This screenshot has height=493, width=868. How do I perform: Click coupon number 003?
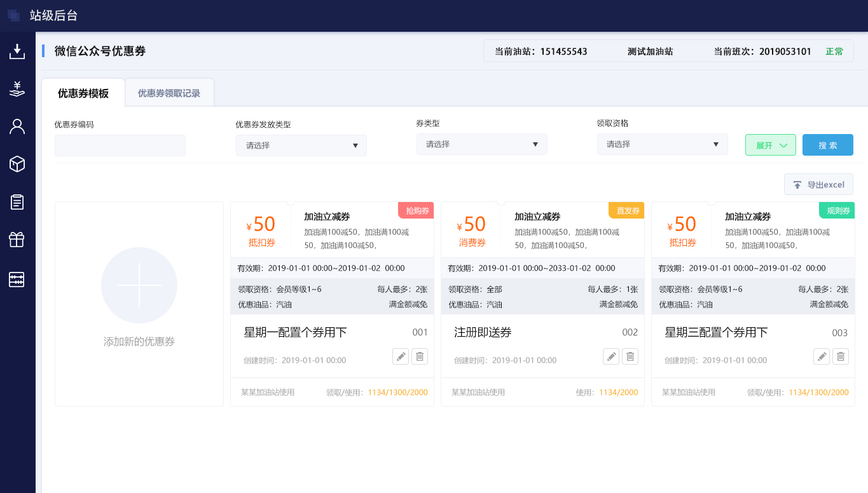coord(840,333)
